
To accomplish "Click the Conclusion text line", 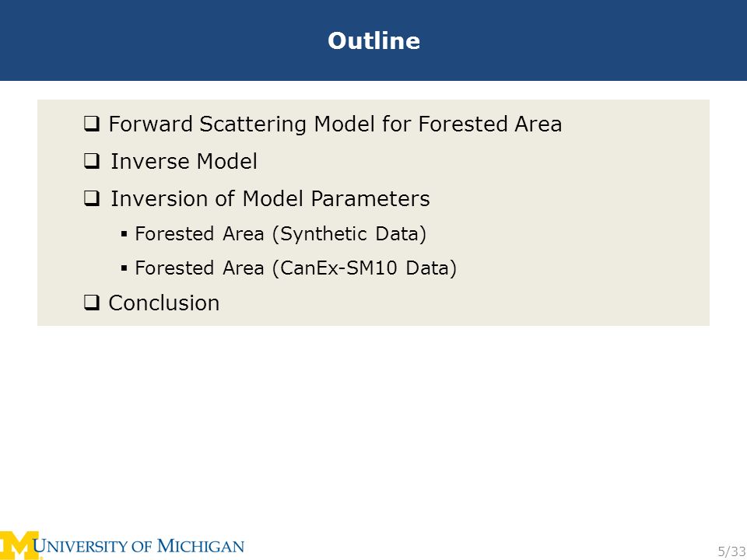I will [x=164, y=303].
